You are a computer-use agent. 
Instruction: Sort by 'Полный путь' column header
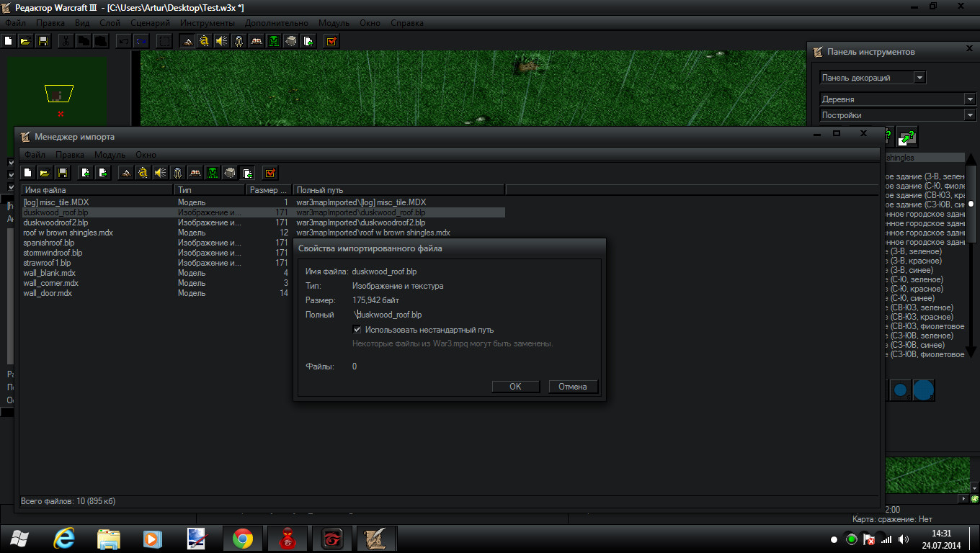pos(398,190)
